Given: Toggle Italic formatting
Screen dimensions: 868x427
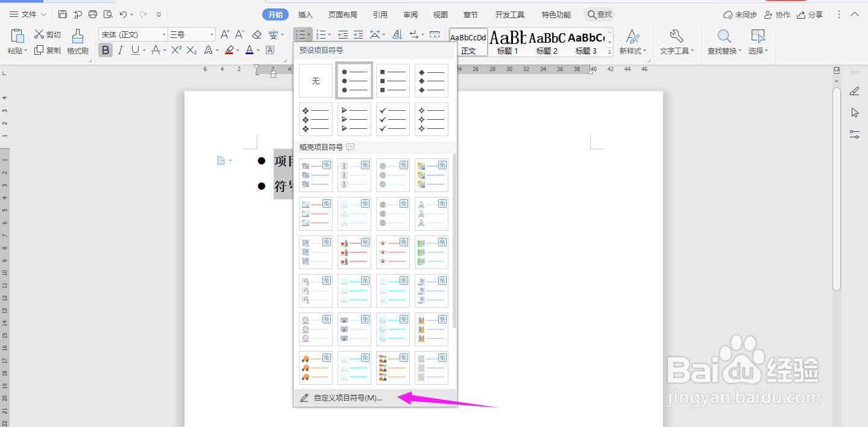Looking at the screenshot, I should pos(121,51).
